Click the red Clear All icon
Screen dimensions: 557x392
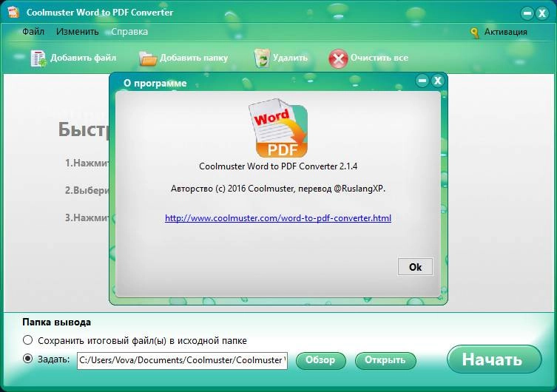click(x=338, y=58)
